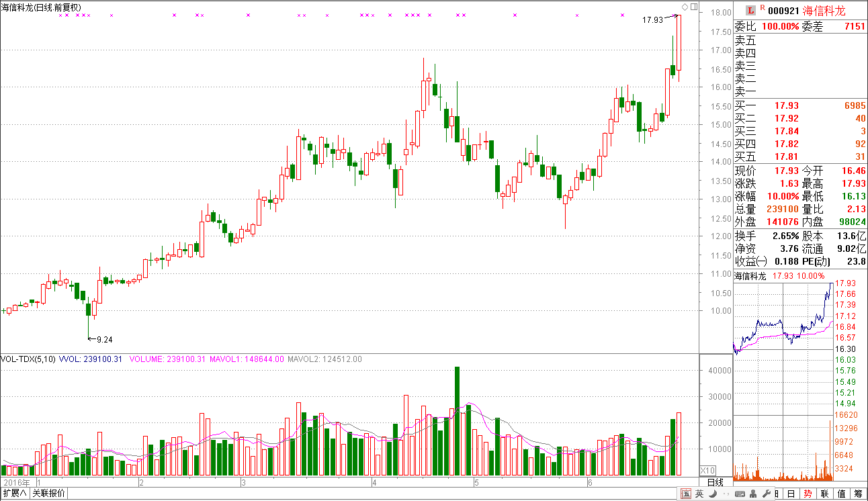Click the 买一 17.93 bid row
This screenshot has height=501, width=868.
point(800,106)
